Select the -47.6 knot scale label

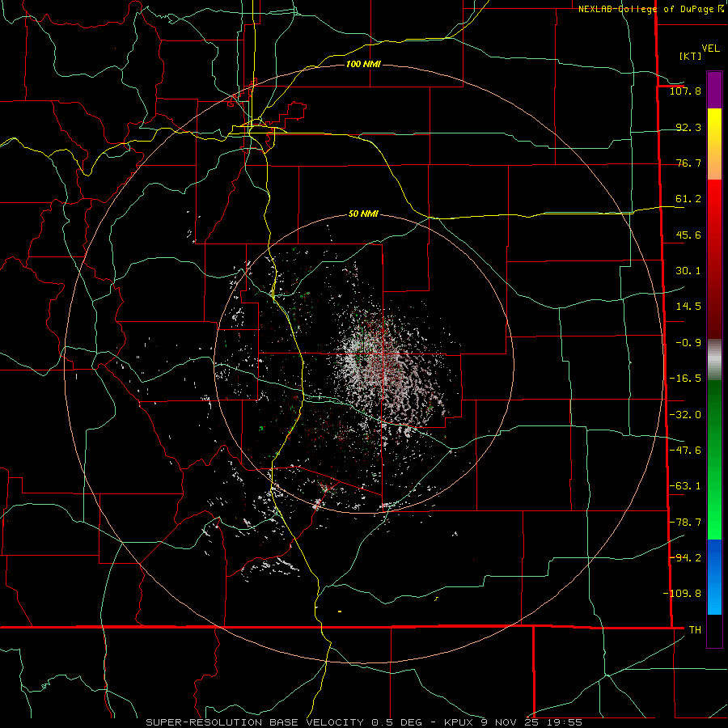click(x=685, y=451)
